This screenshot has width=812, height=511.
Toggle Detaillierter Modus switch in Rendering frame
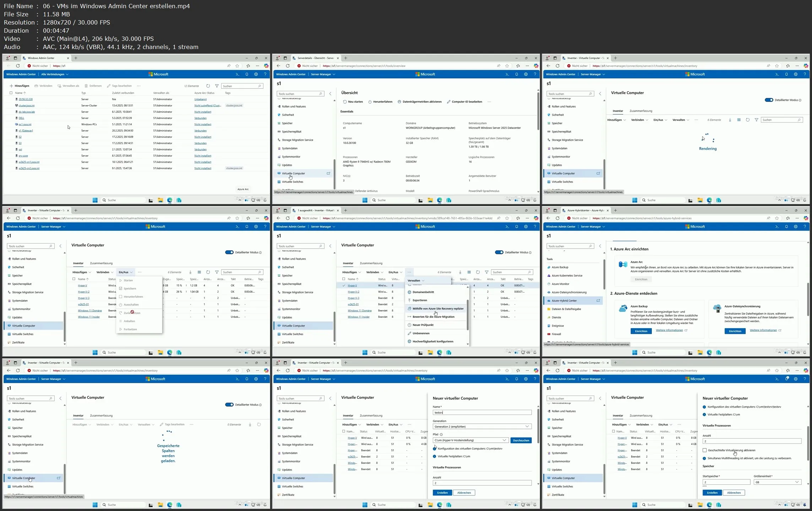(x=769, y=100)
